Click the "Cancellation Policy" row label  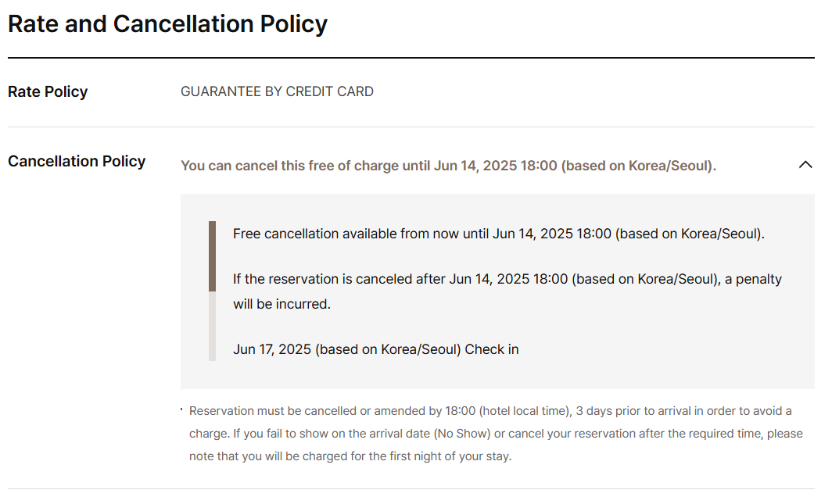point(77,161)
